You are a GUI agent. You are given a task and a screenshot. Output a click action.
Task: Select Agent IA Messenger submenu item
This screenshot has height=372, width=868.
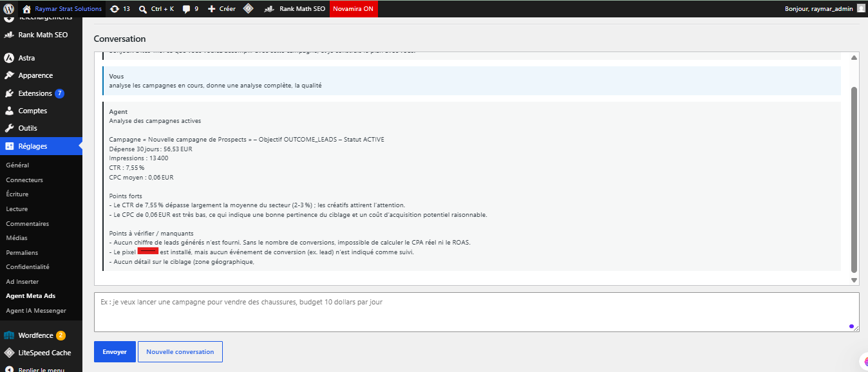point(36,310)
